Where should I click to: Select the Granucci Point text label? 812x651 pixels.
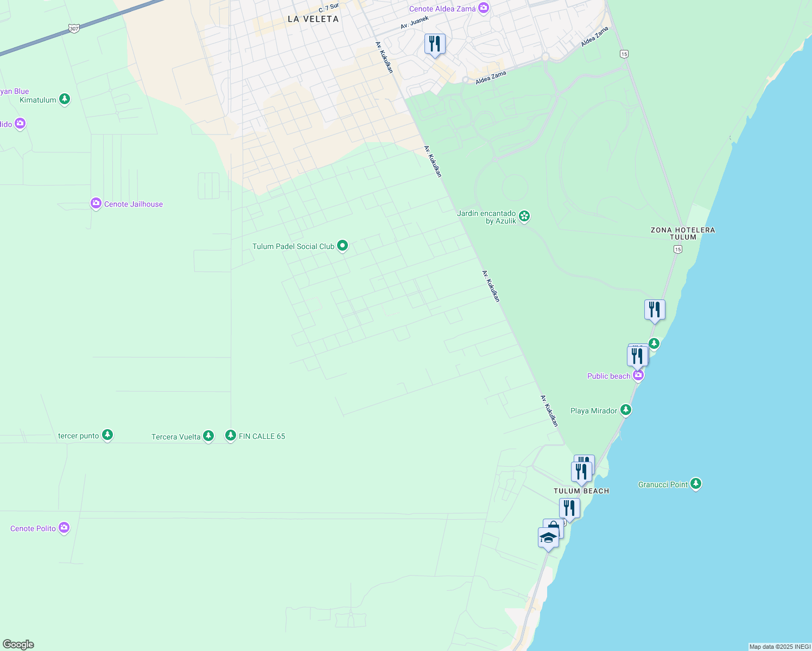(x=663, y=484)
